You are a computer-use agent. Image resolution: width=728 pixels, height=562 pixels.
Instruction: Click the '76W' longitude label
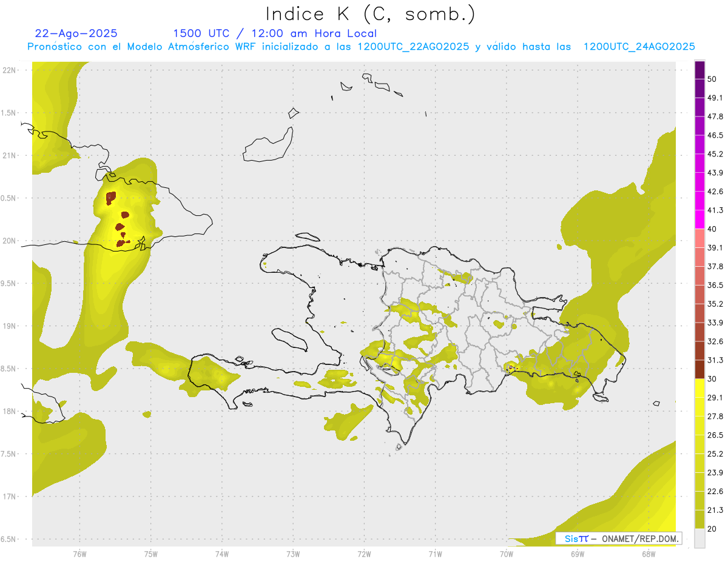(x=79, y=554)
